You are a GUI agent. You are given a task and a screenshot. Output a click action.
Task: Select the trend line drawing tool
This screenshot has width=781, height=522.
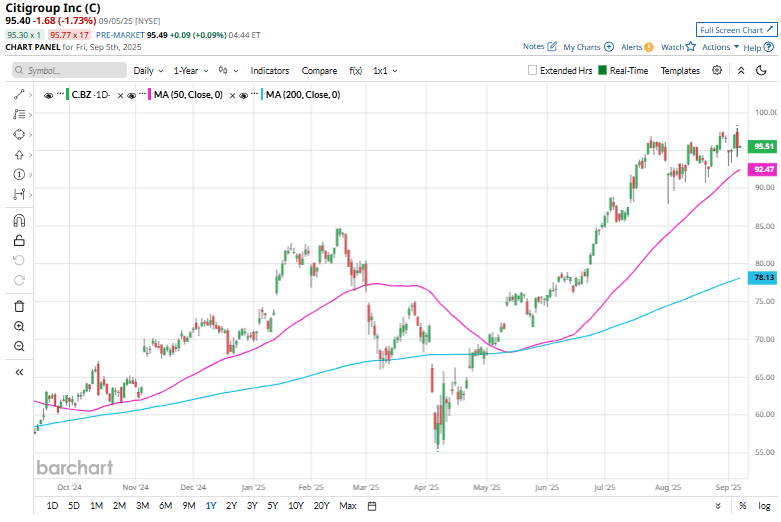[19, 93]
